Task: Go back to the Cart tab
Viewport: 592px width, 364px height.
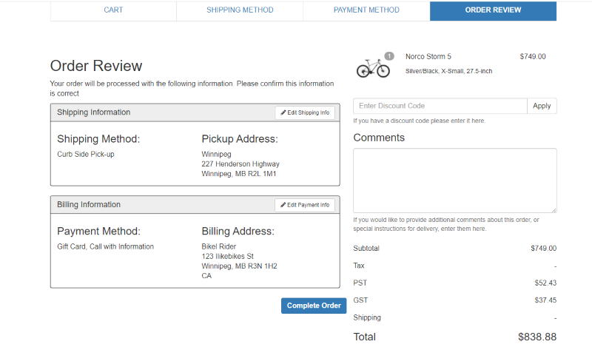Action: 113,10
